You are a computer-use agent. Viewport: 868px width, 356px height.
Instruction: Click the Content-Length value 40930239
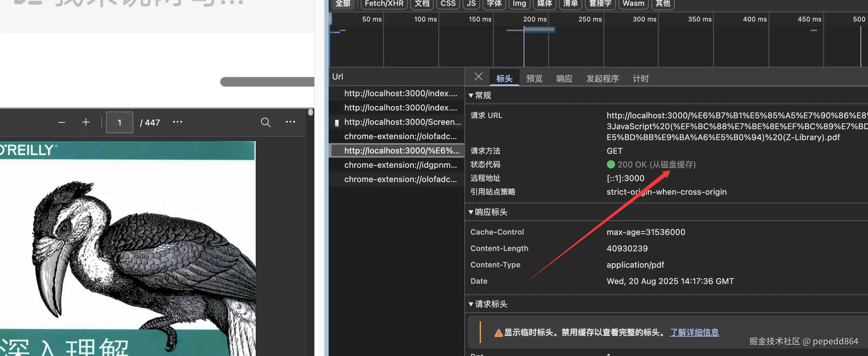coord(627,249)
